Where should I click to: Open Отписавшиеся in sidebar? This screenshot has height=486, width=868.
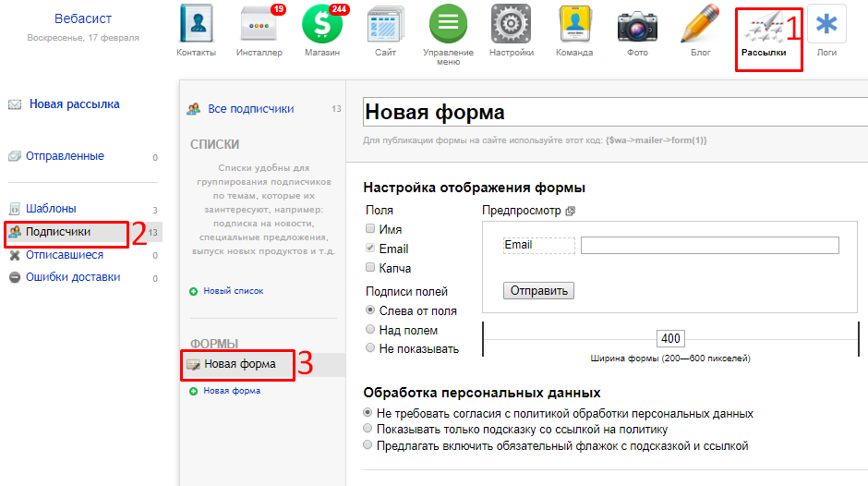click(x=65, y=255)
